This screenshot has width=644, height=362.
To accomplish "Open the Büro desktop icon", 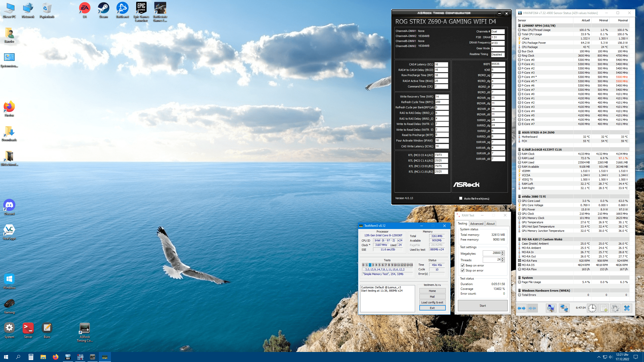I will tap(47, 330).
